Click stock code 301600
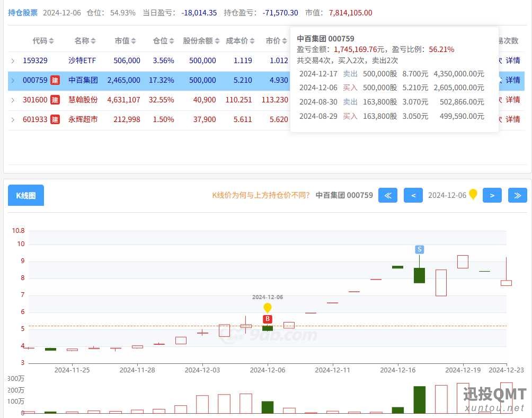The height and width of the screenshot is (418, 532). (35, 100)
